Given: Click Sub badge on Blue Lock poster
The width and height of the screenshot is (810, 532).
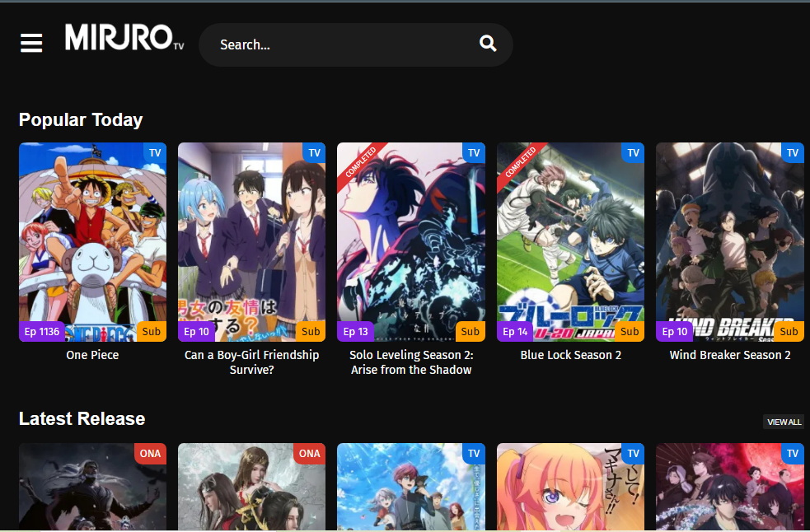Looking at the screenshot, I should click(630, 331).
